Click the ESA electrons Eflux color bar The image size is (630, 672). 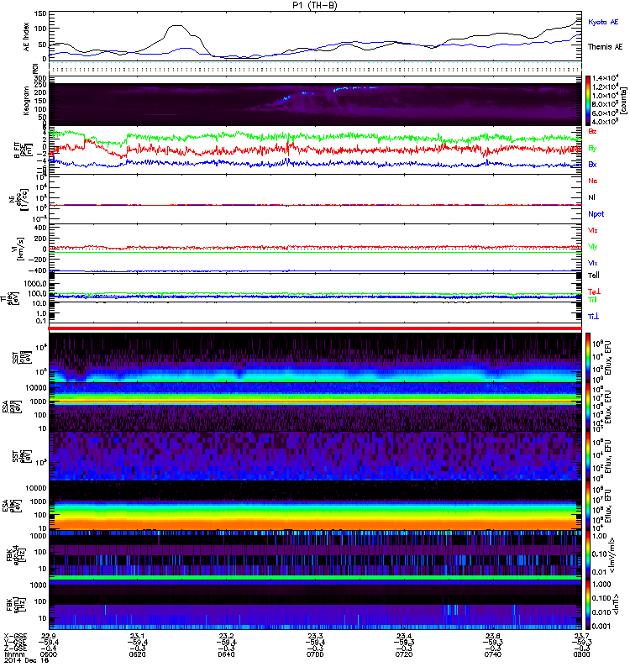[588, 506]
